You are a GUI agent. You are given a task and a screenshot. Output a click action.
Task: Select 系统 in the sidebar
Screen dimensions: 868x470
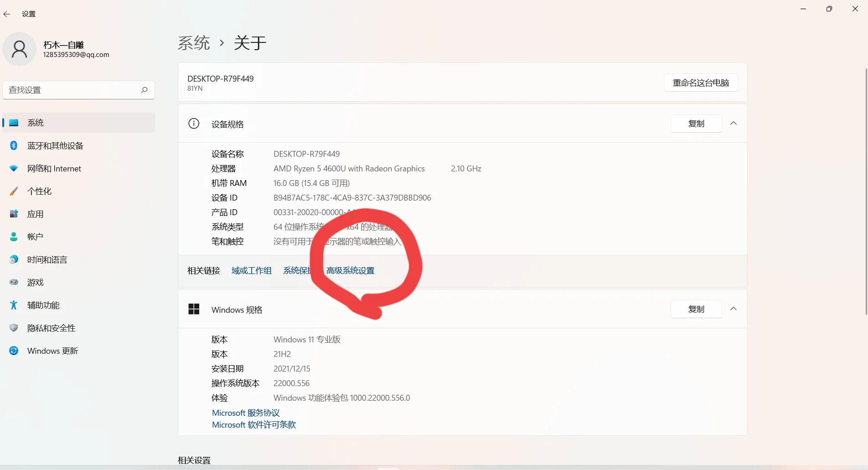tap(35, 122)
